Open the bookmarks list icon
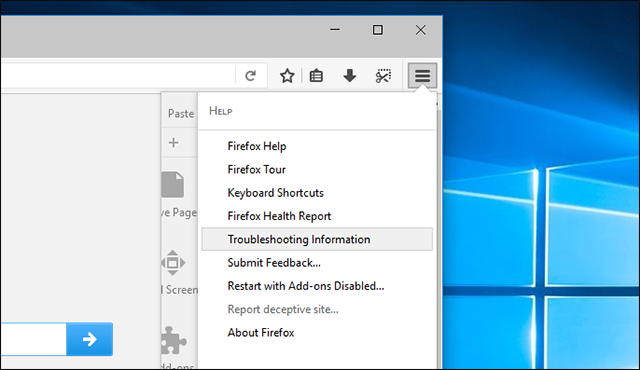 point(316,76)
